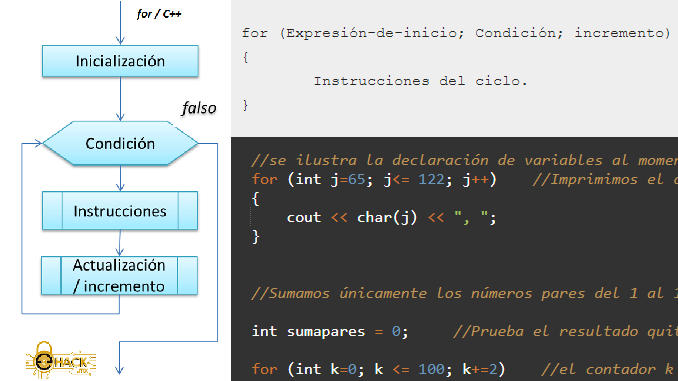Viewport: 678px width, 381px height.
Task: Click the Actualización / incremento box
Action: [x=119, y=275]
